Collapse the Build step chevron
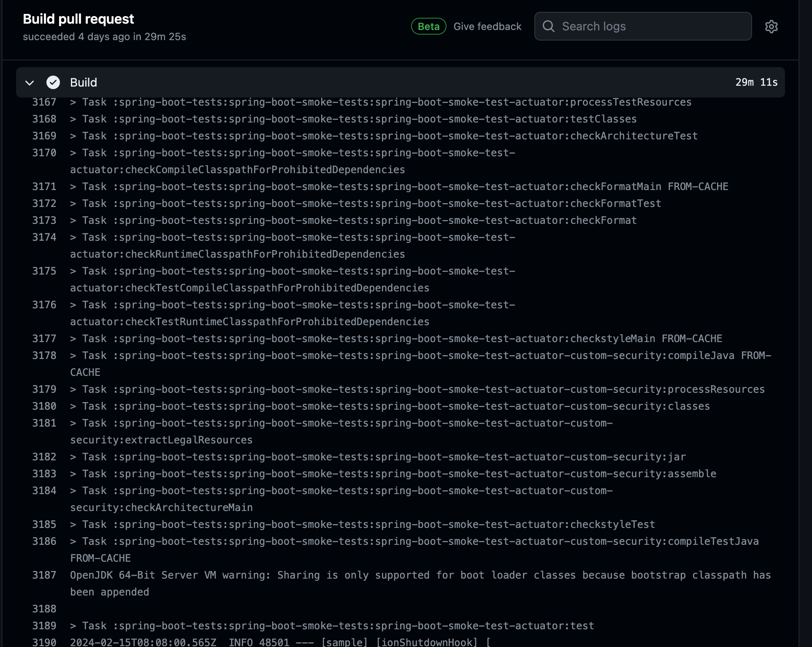This screenshot has height=647, width=812. [30, 83]
